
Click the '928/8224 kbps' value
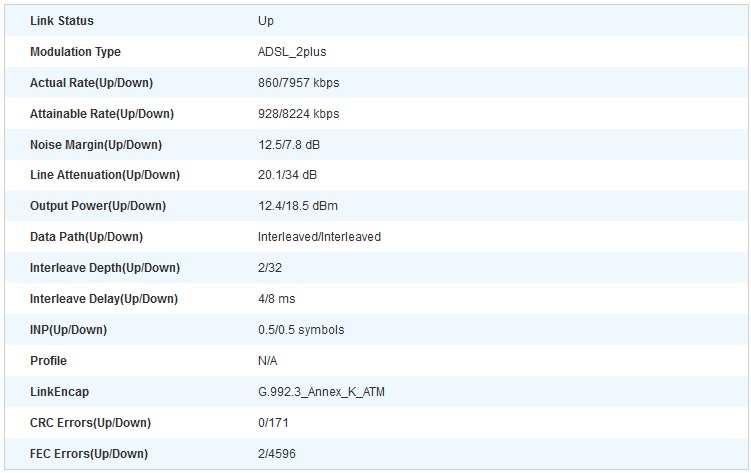pyautogui.click(x=298, y=114)
